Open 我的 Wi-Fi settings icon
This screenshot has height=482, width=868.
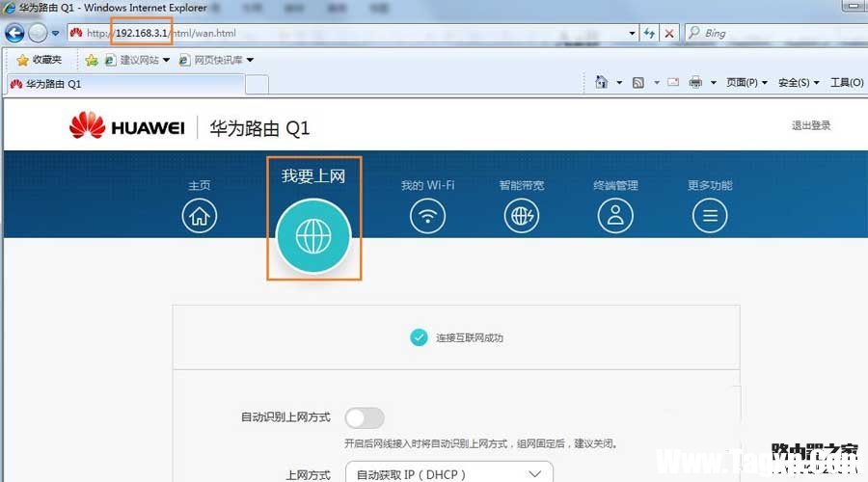pyautogui.click(x=427, y=216)
